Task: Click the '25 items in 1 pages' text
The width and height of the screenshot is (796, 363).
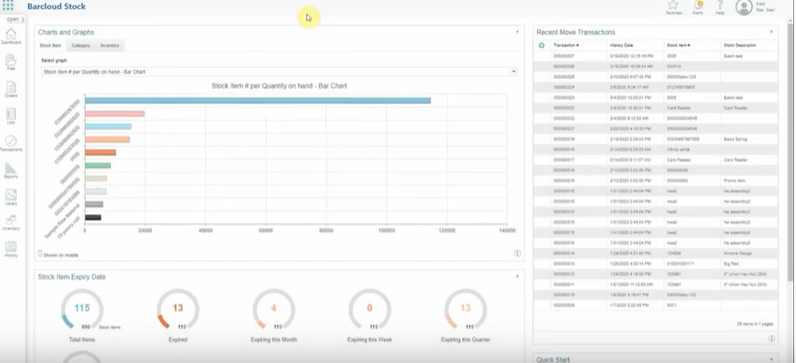Action: pos(755,324)
